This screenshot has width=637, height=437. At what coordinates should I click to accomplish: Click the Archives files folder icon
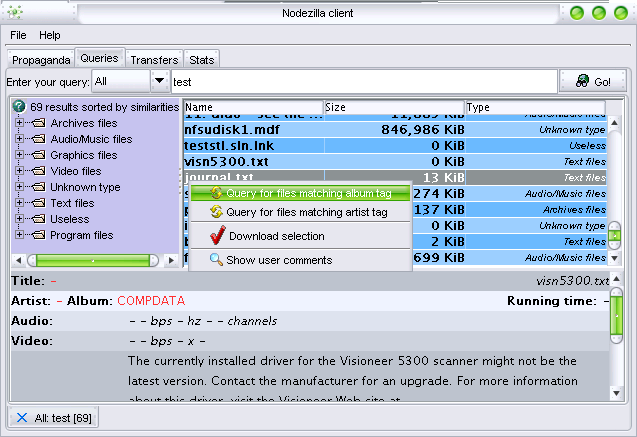coord(39,123)
